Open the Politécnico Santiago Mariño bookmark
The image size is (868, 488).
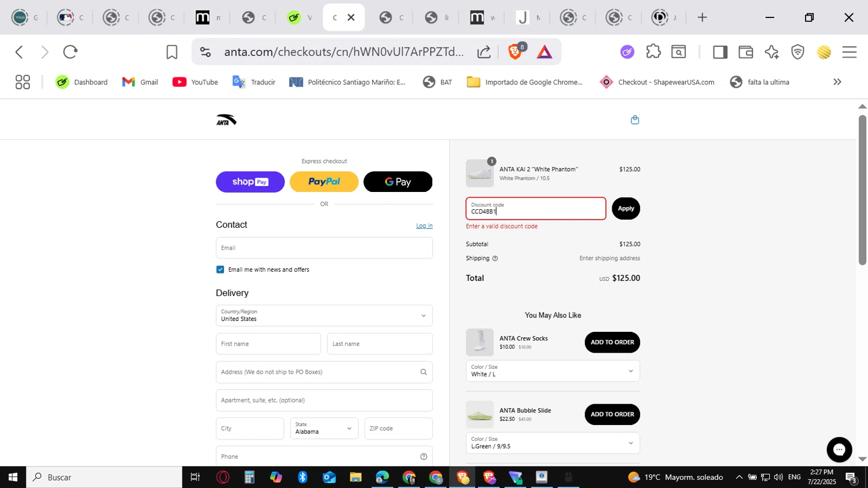coord(347,82)
